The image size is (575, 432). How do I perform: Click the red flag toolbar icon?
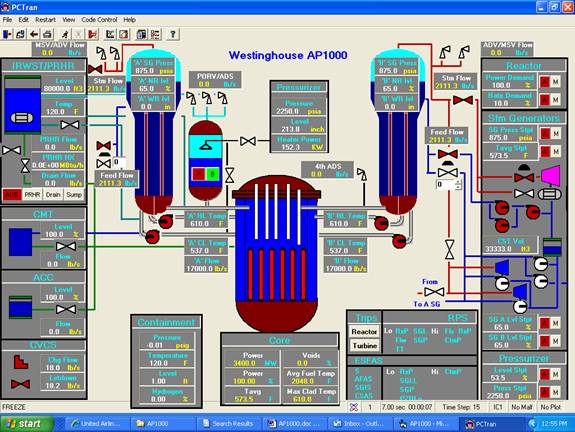click(92, 34)
